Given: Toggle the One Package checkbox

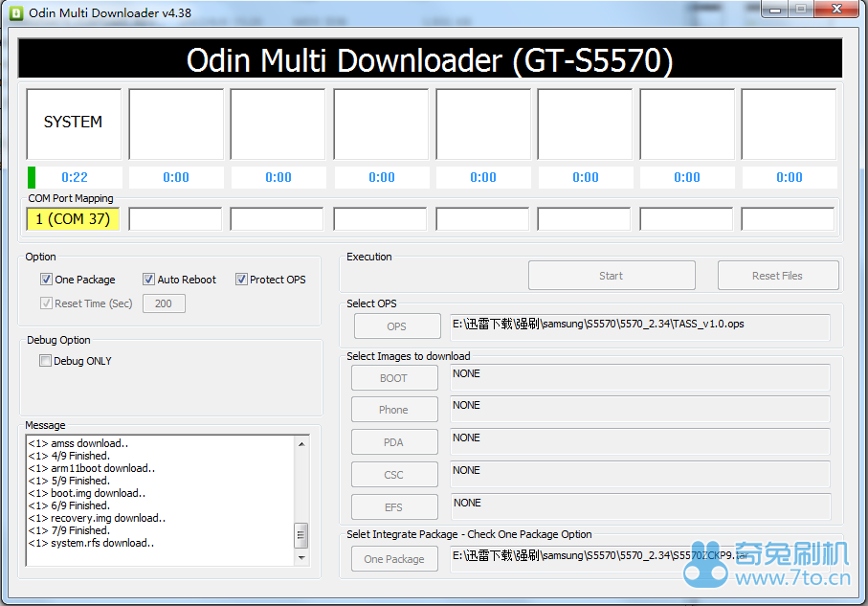Looking at the screenshot, I should (x=46, y=280).
